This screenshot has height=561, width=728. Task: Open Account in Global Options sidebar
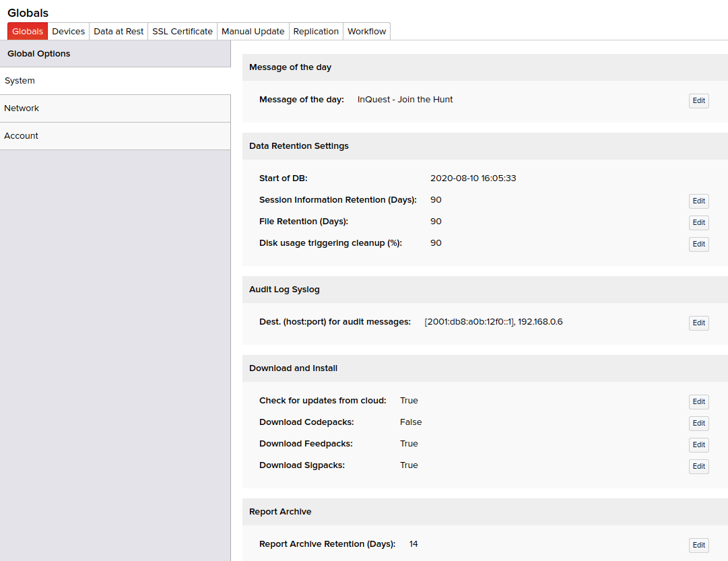(115, 136)
